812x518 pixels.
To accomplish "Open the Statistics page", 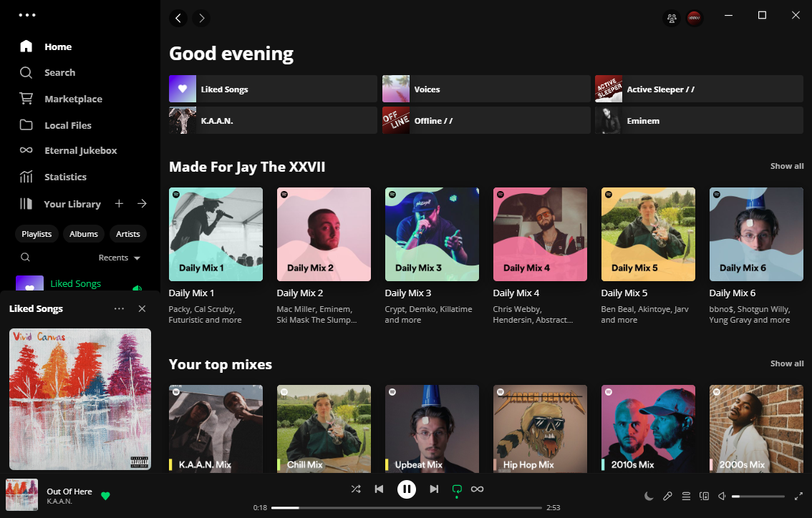I will point(53,177).
